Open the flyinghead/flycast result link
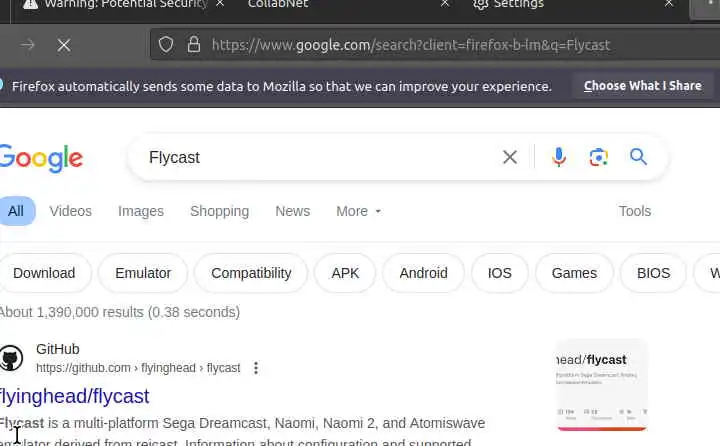 point(75,396)
